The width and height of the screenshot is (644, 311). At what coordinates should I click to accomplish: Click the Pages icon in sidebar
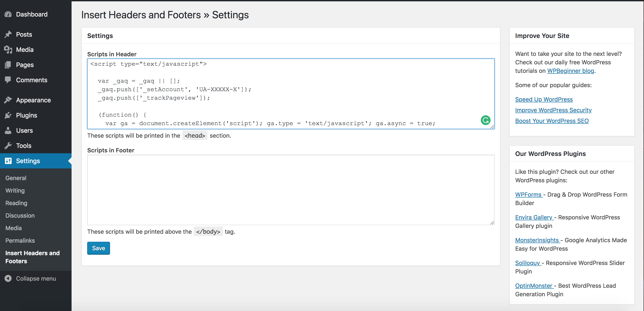click(x=8, y=65)
